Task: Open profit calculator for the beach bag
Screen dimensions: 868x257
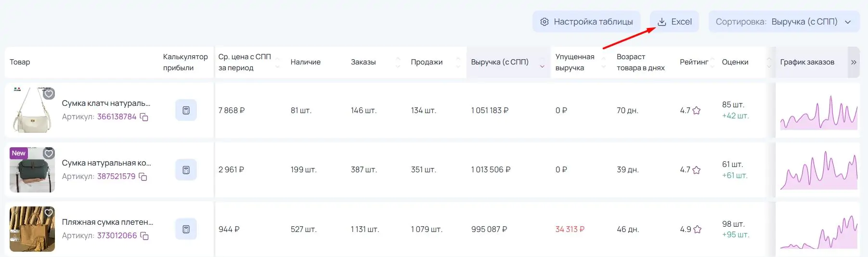Action: [x=186, y=229]
